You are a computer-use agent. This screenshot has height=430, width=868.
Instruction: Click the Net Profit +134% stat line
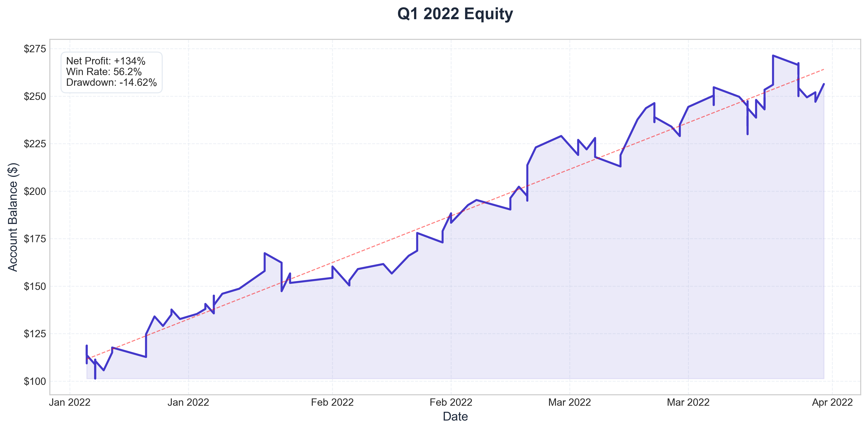(106, 61)
